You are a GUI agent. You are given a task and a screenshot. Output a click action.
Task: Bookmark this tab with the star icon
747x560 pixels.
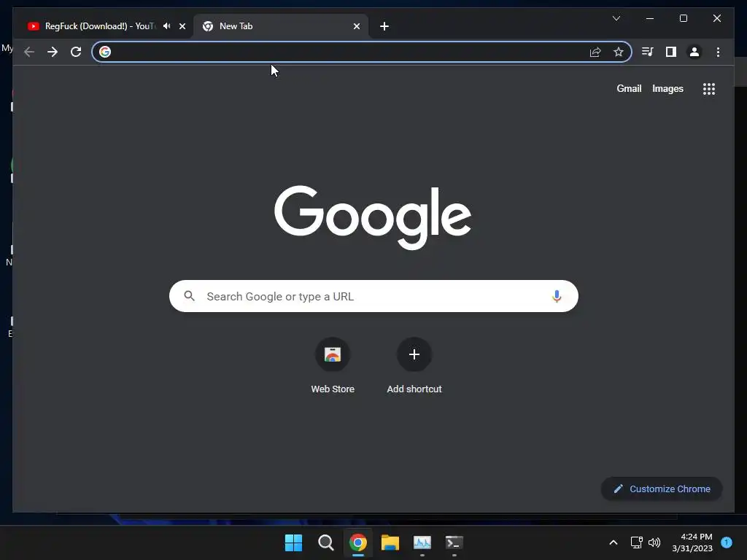tap(619, 52)
